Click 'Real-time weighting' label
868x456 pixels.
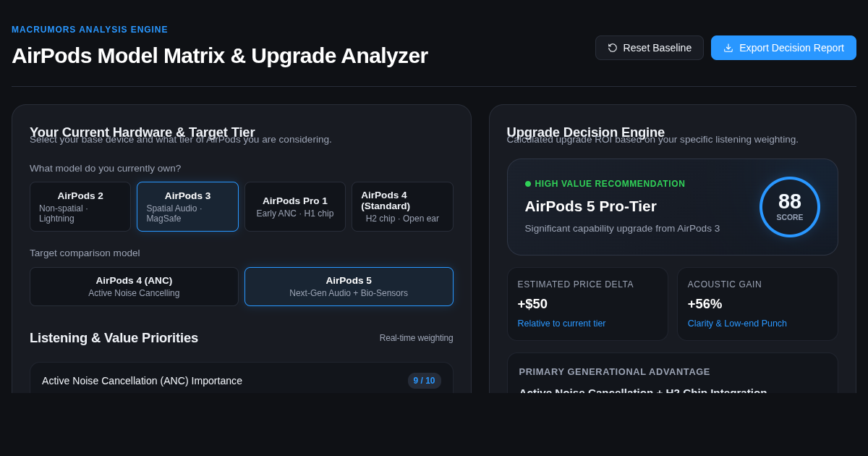[417, 338]
